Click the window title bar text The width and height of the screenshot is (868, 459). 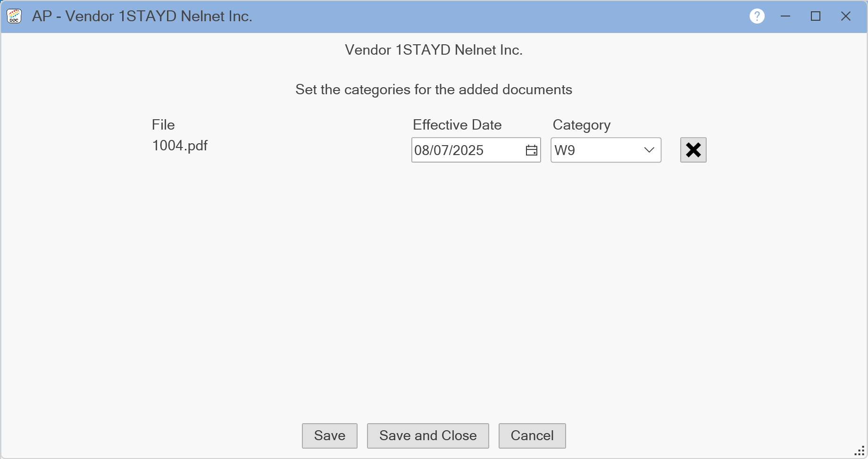pos(142,16)
